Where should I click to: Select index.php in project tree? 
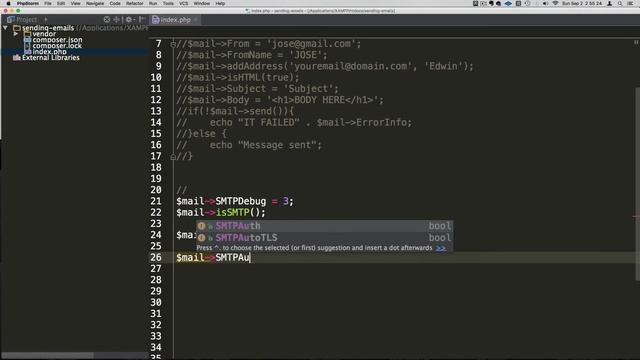(x=49, y=52)
